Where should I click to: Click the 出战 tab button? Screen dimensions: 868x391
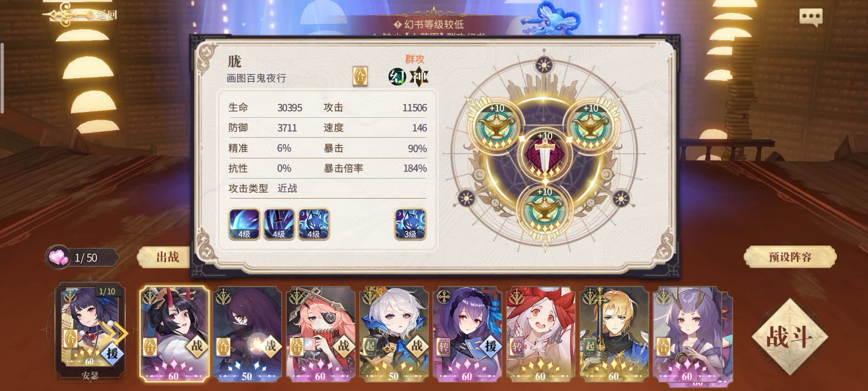pos(167,257)
